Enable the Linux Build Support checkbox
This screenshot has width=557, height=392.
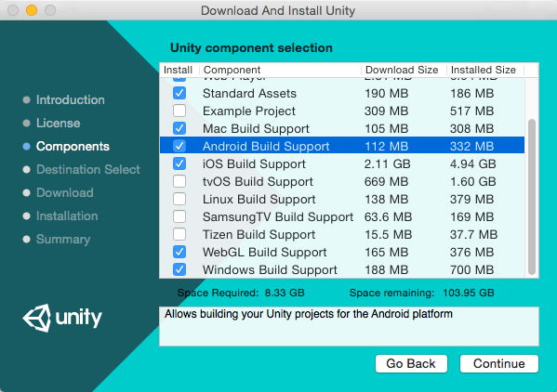(179, 199)
